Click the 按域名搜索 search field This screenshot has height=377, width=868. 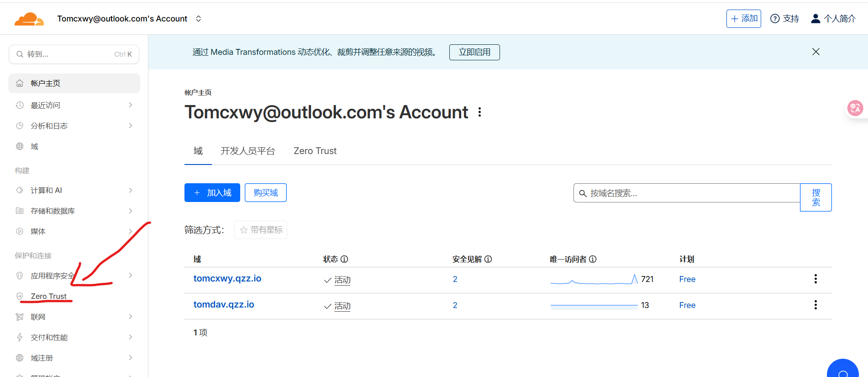[x=687, y=193]
